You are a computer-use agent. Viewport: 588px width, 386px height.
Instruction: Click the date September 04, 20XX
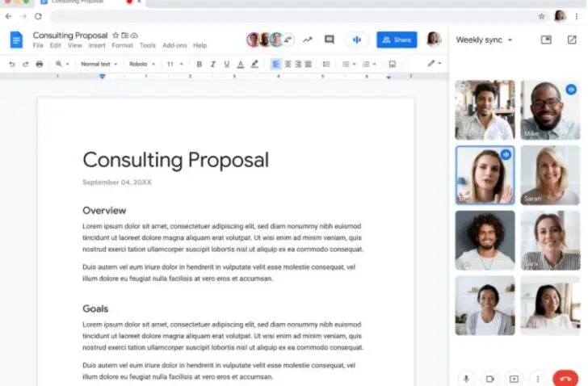[117, 183]
